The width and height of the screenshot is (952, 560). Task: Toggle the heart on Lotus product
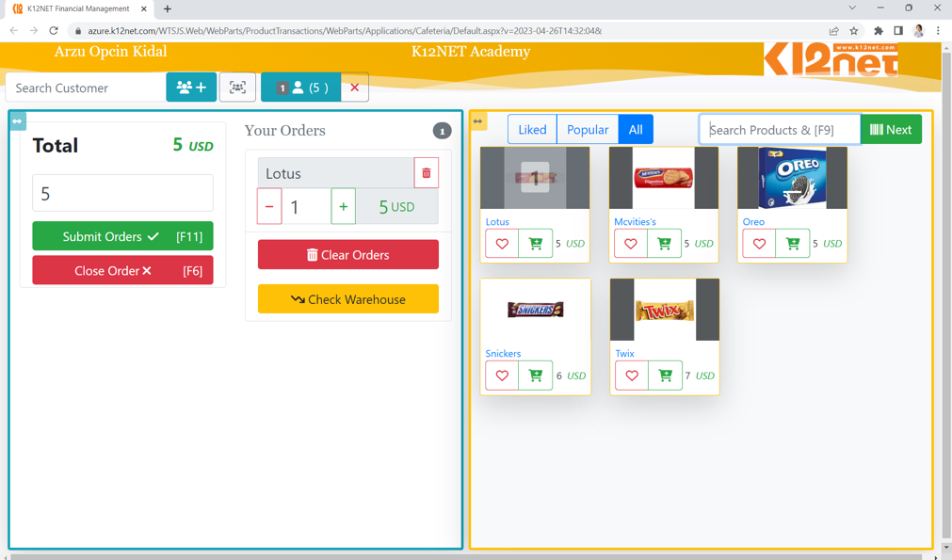pyautogui.click(x=502, y=244)
